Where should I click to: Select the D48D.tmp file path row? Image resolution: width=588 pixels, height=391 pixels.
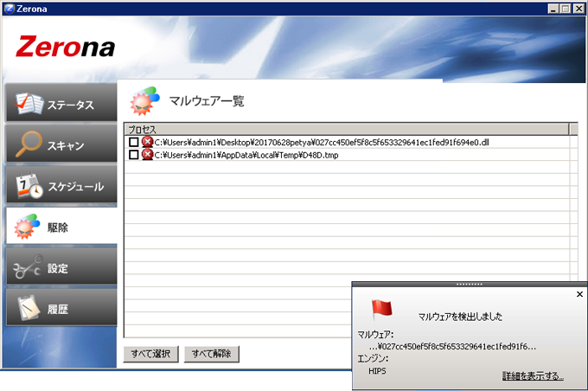pyautogui.click(x=347, y=155)
